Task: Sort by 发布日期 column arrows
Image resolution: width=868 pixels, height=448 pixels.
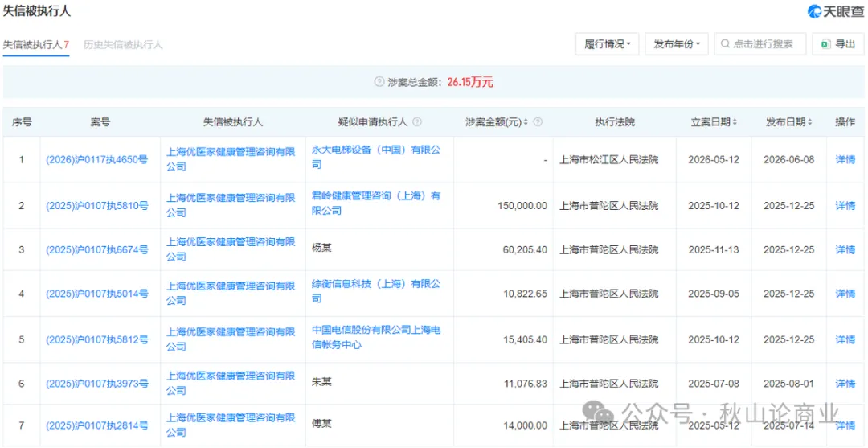Action: pyautogui.click(x=810, y=122)
